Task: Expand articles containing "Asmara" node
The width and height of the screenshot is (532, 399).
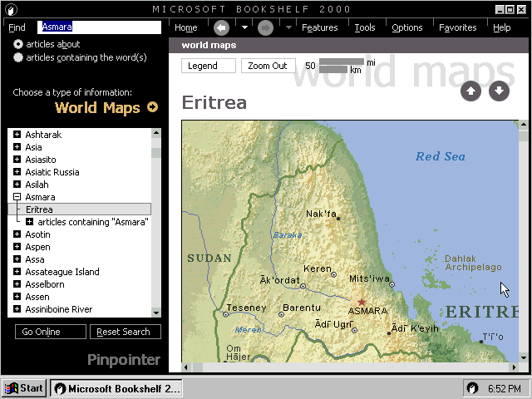Action: (x=29, y=222)
